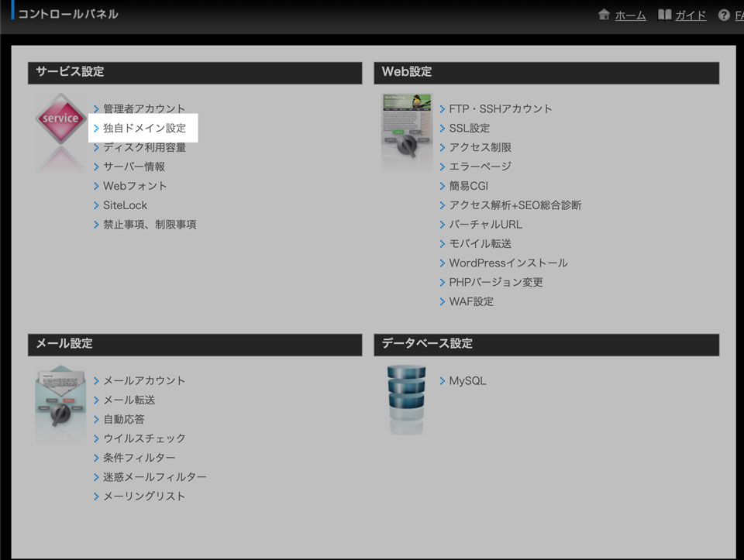The height and width of the screenshot is (560, 744).
Task: Open WAF設定 link
Action: pos(471,301)
